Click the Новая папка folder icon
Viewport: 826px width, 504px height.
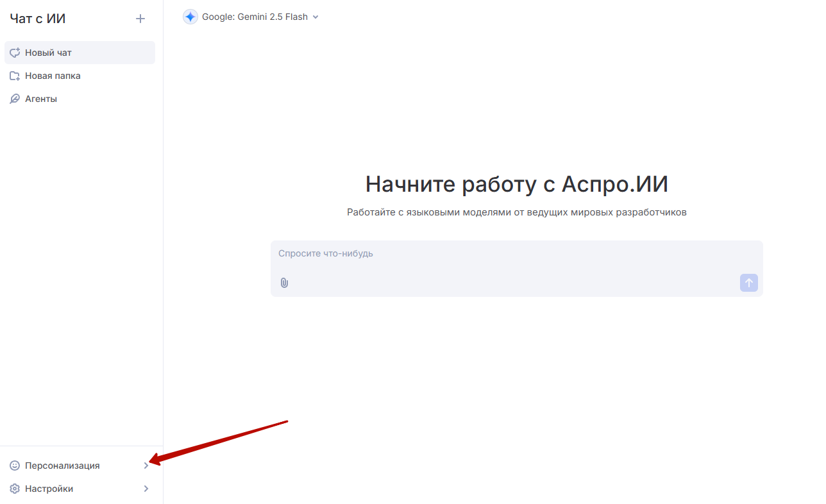15,76
